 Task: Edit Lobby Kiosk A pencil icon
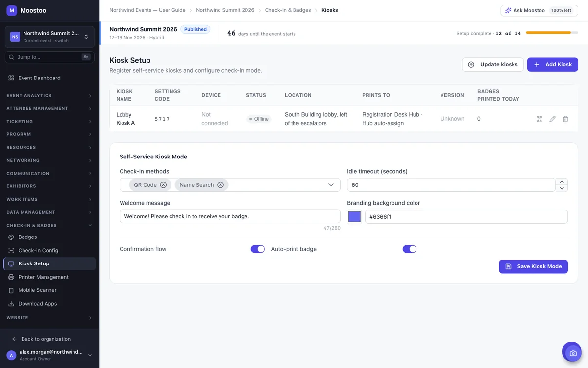[552, 119]
